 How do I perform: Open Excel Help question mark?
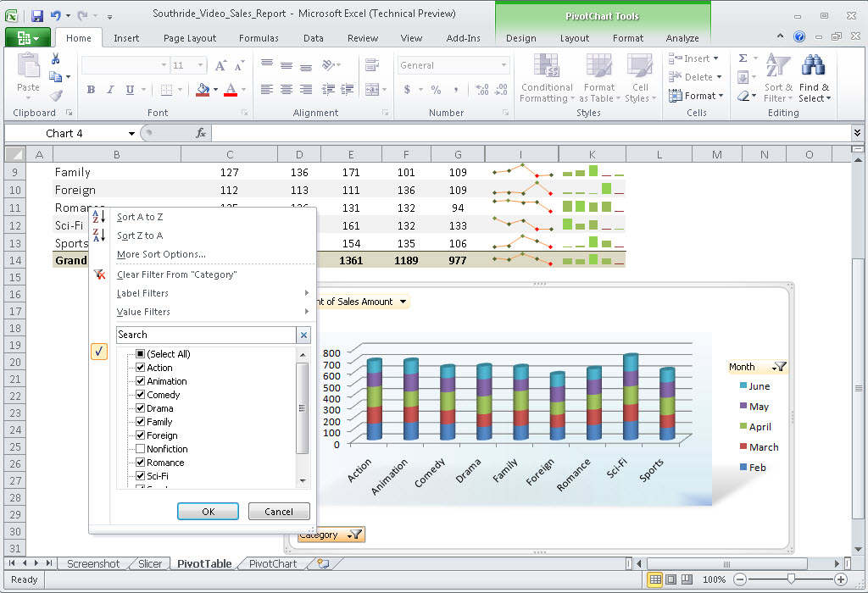pos(798,36)
